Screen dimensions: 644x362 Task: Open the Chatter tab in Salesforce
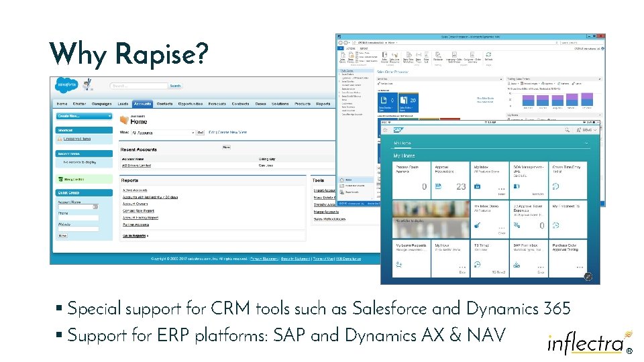click(x=79, y=104)
